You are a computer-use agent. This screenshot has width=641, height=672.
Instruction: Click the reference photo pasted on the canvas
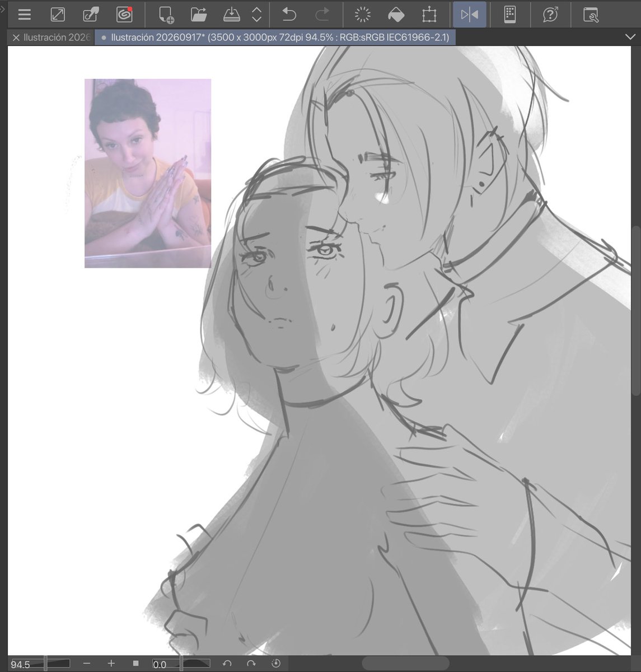pos(148,174)
